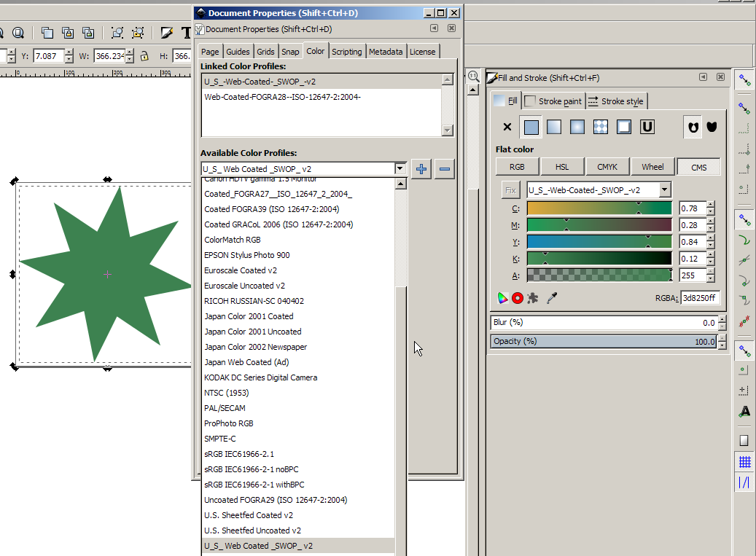Viewport: 756px width, 556px height.
Task: Click the unlink profile minus button
Action: [x=445, y=169]
